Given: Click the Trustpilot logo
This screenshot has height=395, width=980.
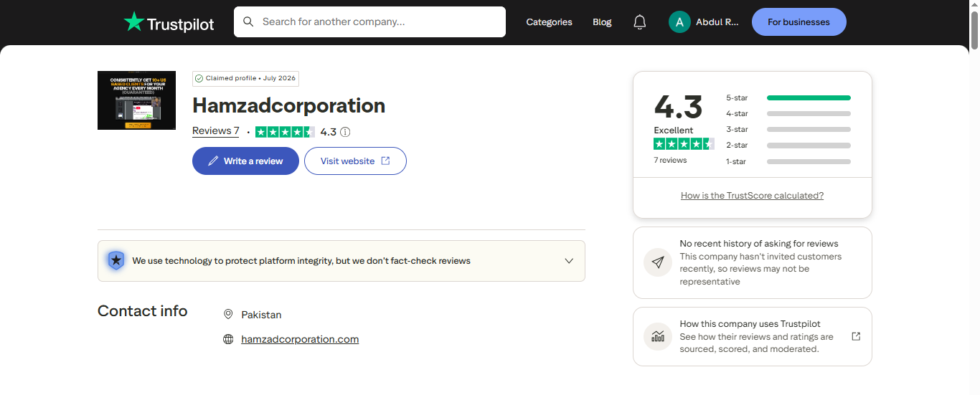Looking at the screenshot, I should point(169,22).
